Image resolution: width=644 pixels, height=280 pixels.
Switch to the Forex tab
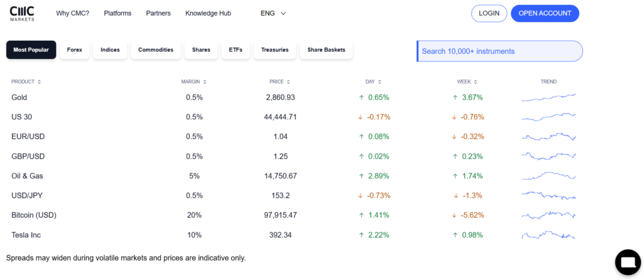coord(74,50)
